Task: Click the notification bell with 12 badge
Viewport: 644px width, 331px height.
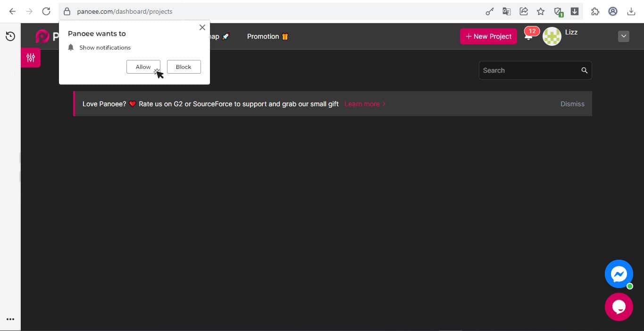Action: tap(528, 36)
